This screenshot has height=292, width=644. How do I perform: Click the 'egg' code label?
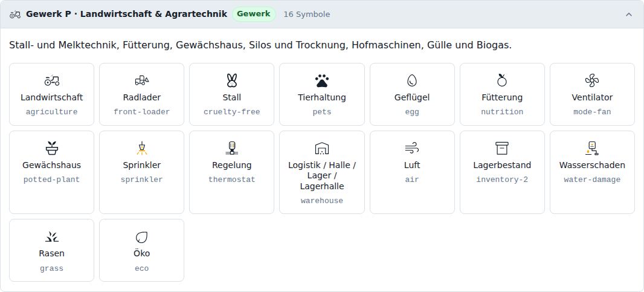pyautogui.click(x=412, y=112)
